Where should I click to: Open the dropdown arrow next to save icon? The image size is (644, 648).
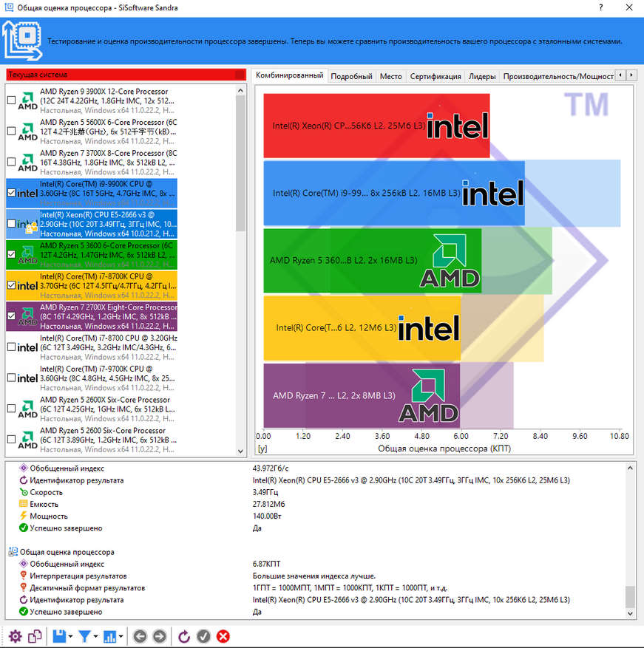click(x=70, y=637)
